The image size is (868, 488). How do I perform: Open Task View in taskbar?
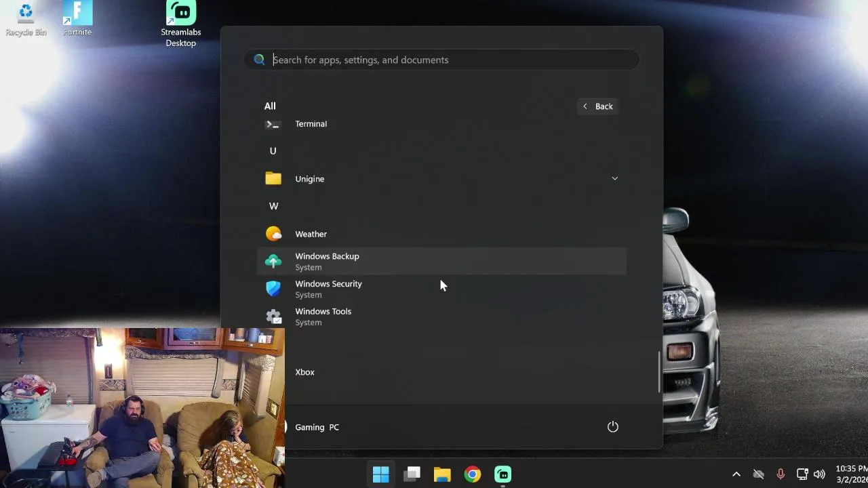pyautogui.click(x=412, y=474)
